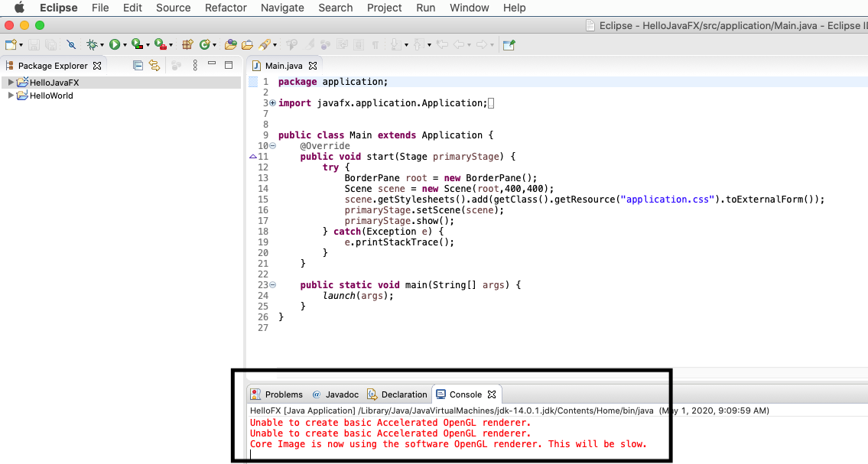Open the Apple menu
Viewport: 868px width, 464px height.
click(19, 7)
